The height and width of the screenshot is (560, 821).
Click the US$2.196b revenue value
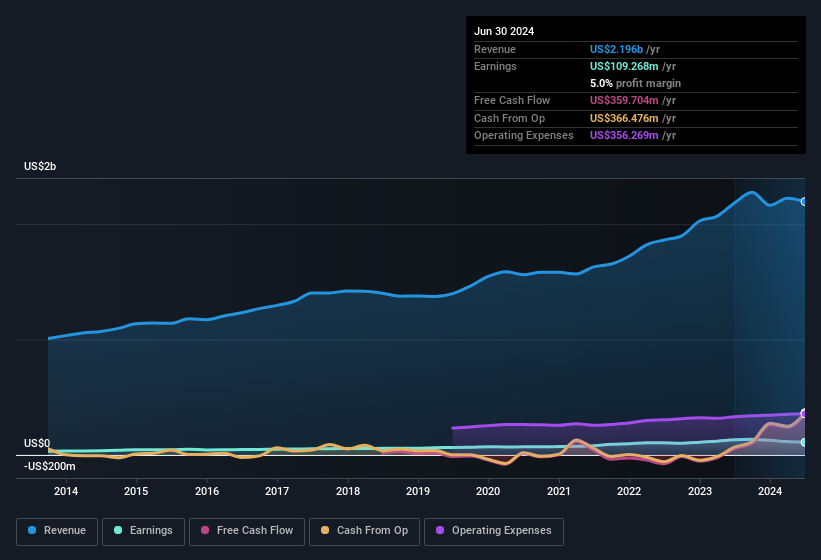616,49
